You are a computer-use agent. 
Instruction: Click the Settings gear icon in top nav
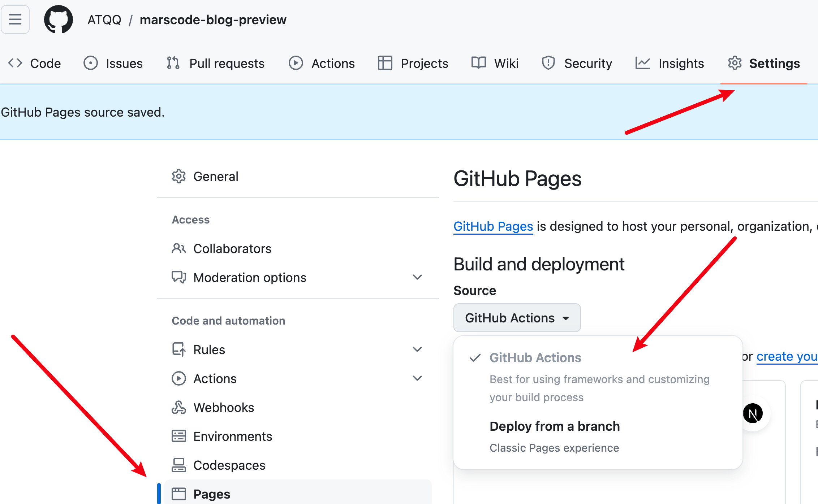735,63
